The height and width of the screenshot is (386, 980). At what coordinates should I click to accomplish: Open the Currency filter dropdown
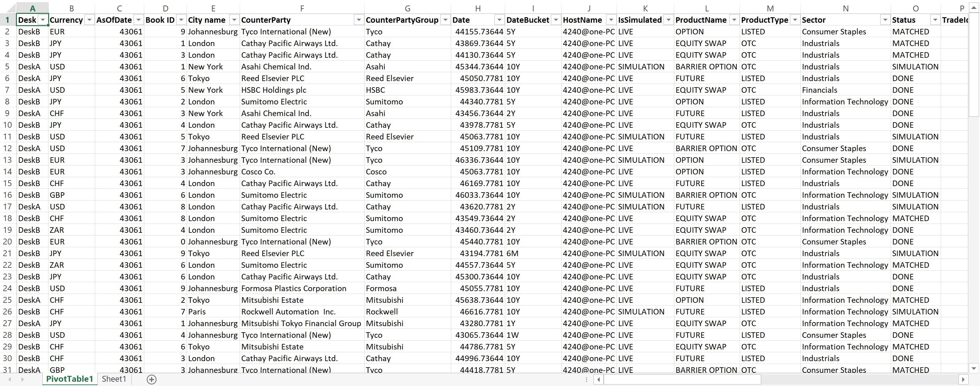pos(90,19)
